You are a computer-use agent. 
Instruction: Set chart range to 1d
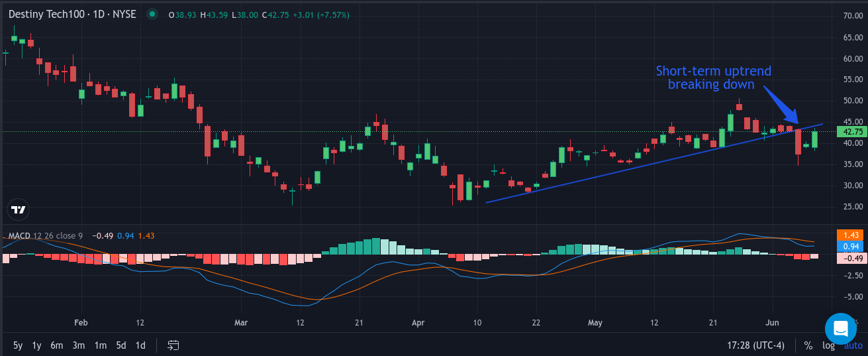[x=140, y=345]
